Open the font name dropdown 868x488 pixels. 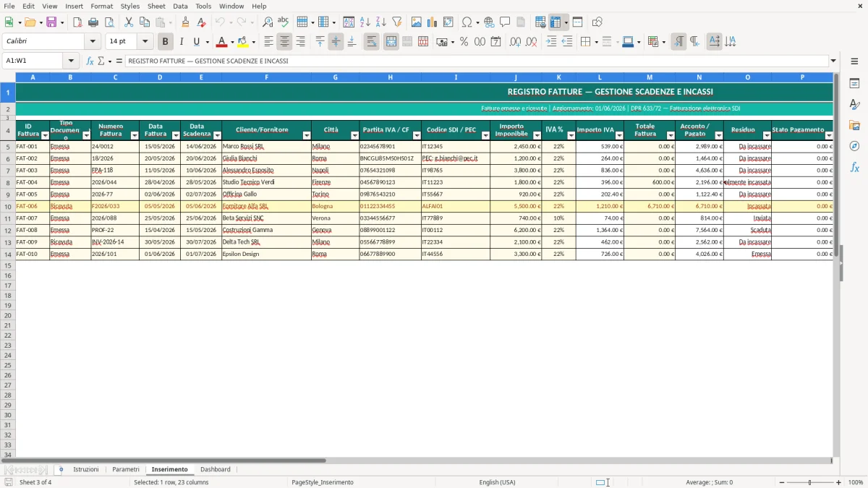click(93, 42)
